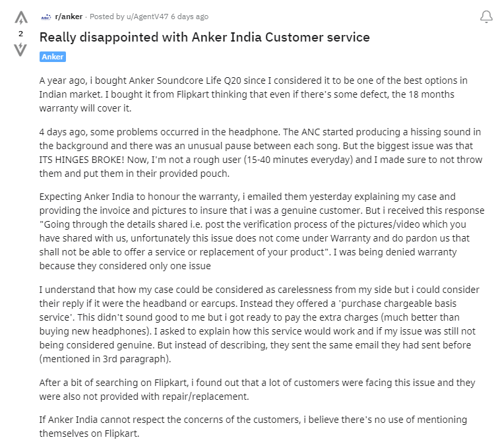
Task: Open the r/anker subreddit link
Action: pos(69,16)
